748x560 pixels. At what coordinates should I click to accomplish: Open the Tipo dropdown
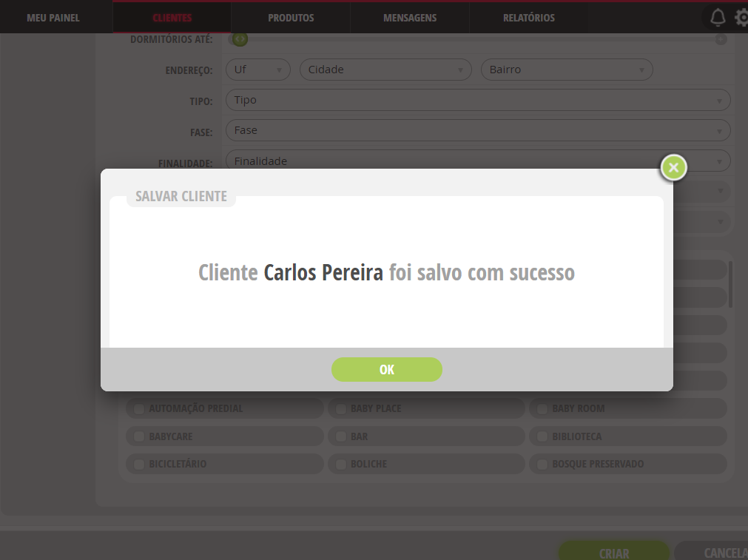tap(478, 100)
